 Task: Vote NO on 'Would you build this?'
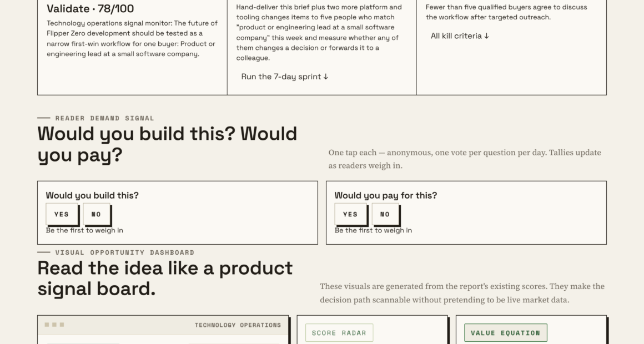(97, 214)
